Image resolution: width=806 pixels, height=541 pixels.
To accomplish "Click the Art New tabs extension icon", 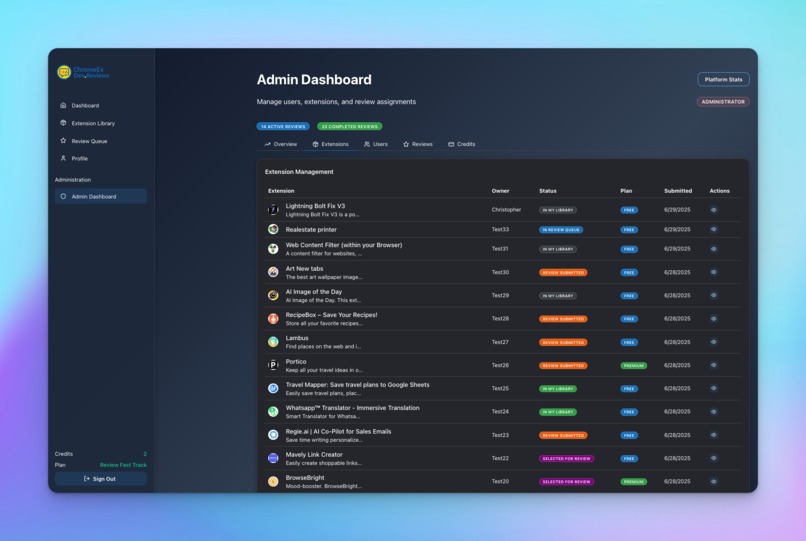I will coord(273,272).
